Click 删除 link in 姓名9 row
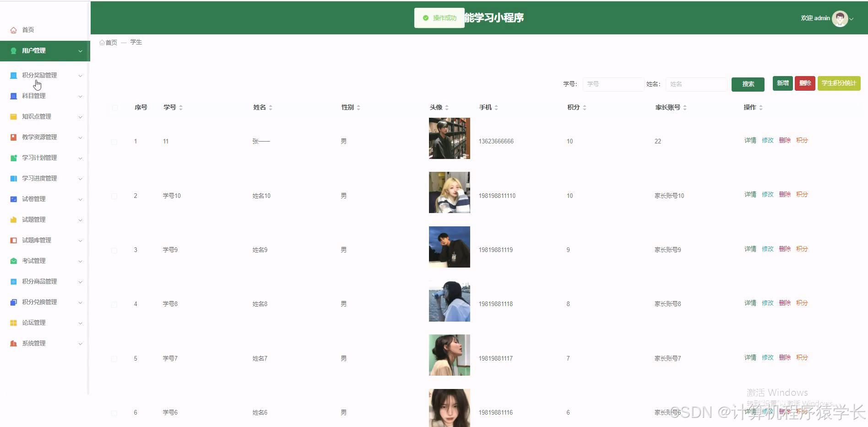Viewport: 868px width, 427px height. pyautogui.click(x=785, y=249)
